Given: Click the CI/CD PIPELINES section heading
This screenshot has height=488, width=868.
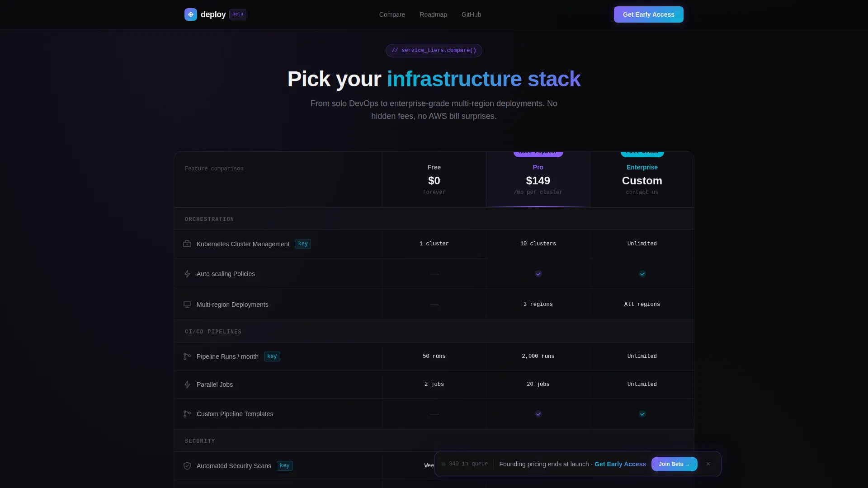Looking at the screenshot, I should pos(213,332).
